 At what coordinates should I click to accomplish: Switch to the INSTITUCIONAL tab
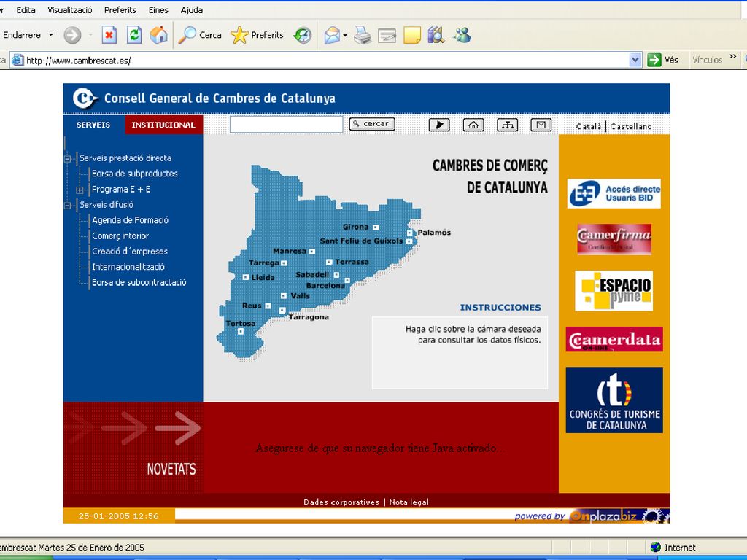[x=164, y=125]
